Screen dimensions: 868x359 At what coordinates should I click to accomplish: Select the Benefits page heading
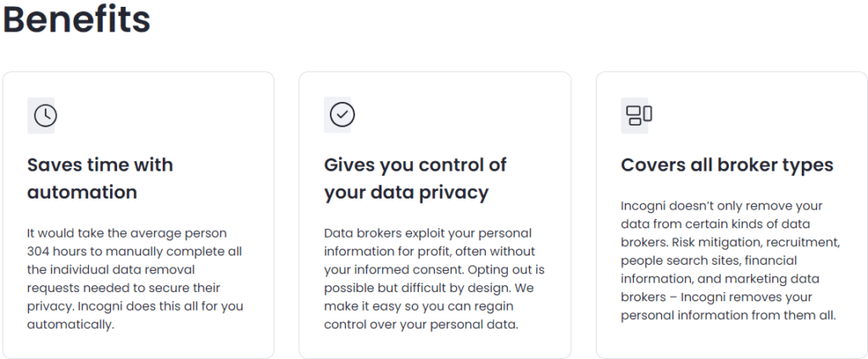pyautogui.click(x=76, y=19)
